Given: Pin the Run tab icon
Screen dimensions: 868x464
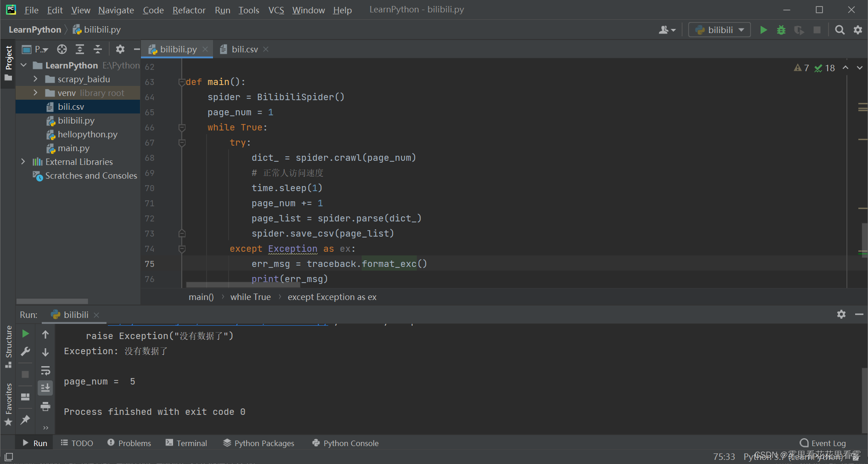Looking at the screenshot, I should [26, 419].
